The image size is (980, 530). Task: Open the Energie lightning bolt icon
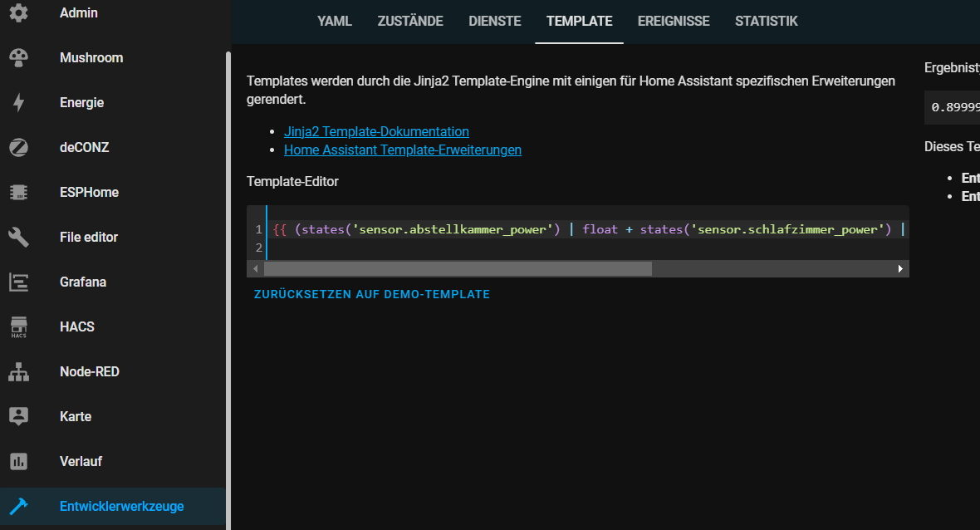pyautogui.click(x=19, y=102)
